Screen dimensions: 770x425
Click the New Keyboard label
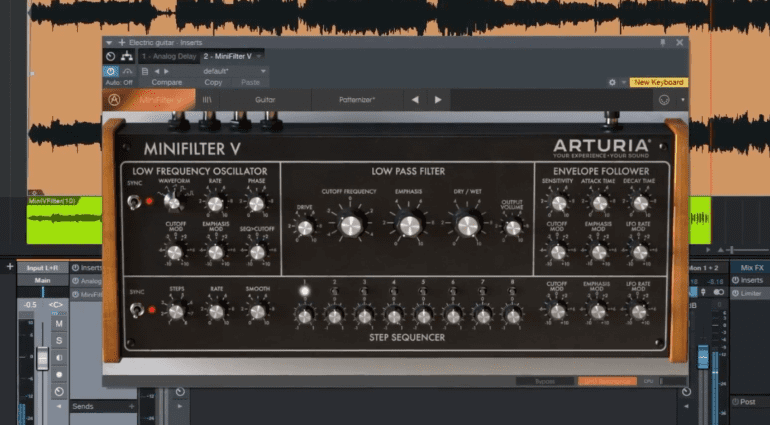(x=659, y=83)
